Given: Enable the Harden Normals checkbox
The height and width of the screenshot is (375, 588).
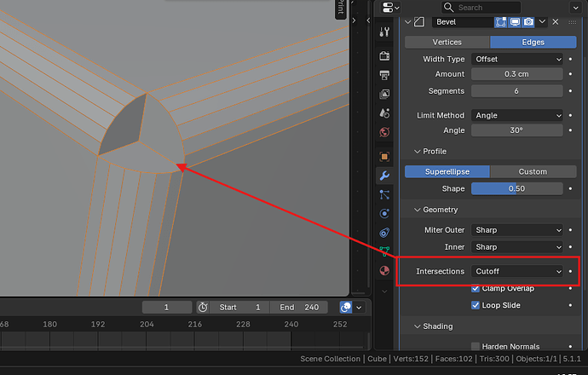Looking at the screenshot, I should (476, 346).
